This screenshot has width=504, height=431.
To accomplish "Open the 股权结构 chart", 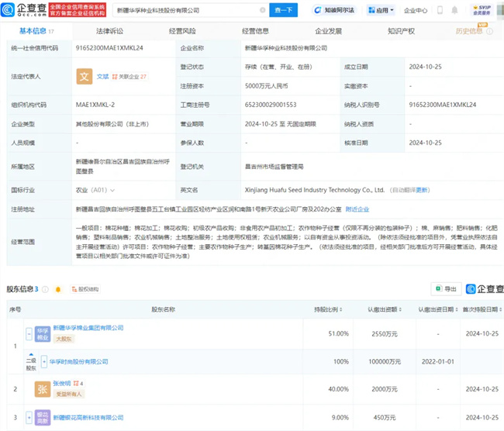I will click(x=85, y=289).
